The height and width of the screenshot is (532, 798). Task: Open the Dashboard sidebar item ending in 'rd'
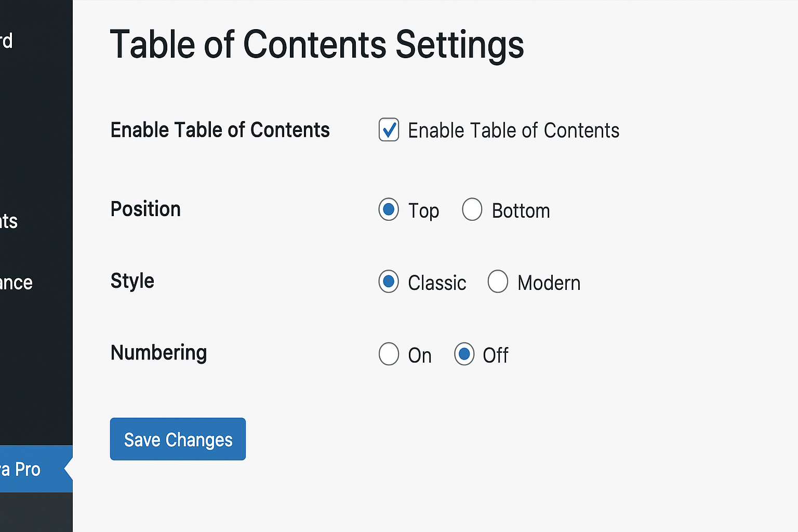click(6, 41)
